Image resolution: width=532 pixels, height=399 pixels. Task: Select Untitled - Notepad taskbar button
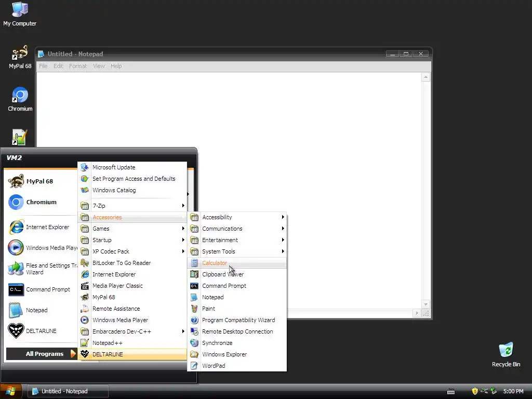click(68, 391)
